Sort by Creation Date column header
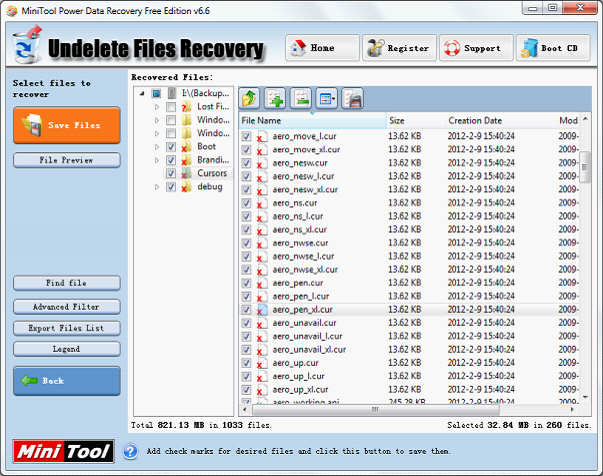This screenshot has width=603, height=476. [x=500, y=121]
